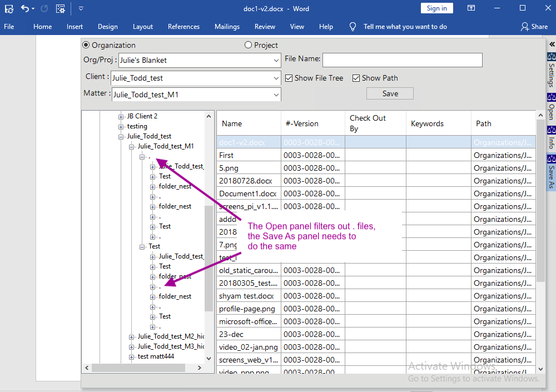556x392 pixels.
Task: Share the document
Action: [x=534, y=27]
